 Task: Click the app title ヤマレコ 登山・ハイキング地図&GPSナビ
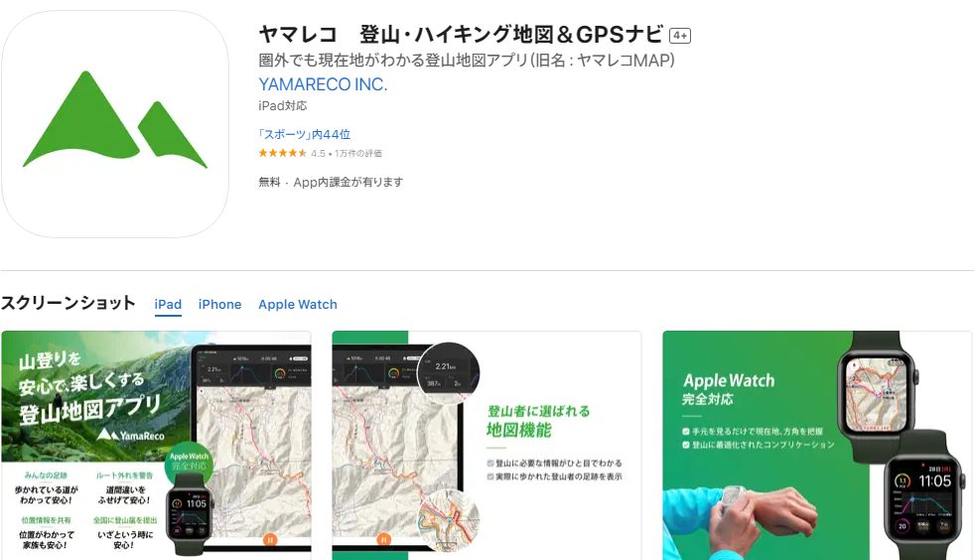point(461,34)
